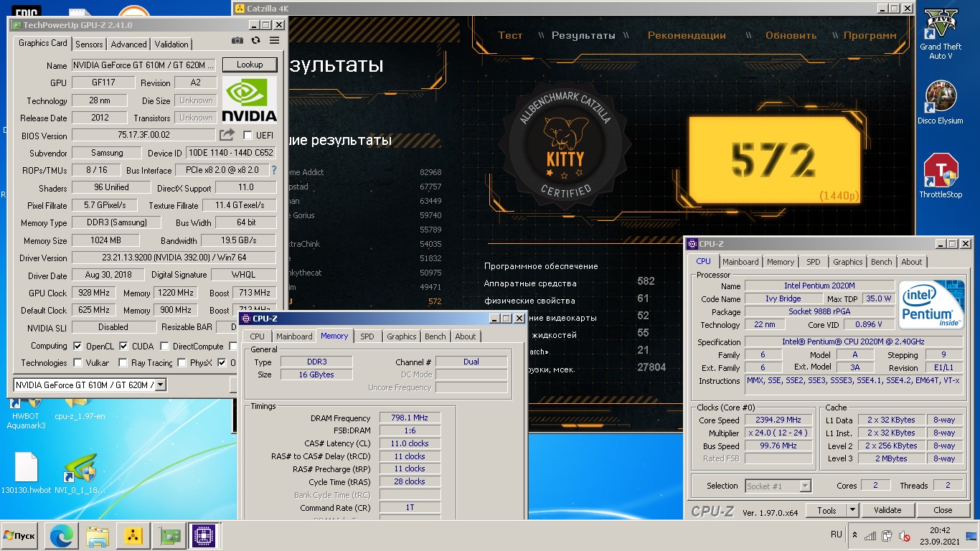The width and height of the screenshot is (980, 551).
Task: Click Обновить in Catzilla navigation
Action: pyautogui.click(x=791, y=35)
